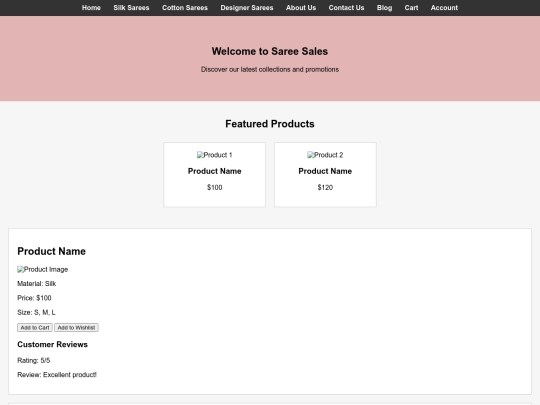Select Designer Sarees in navigation
The height and width of the screenshot is (405, 540).
[247, 8]
